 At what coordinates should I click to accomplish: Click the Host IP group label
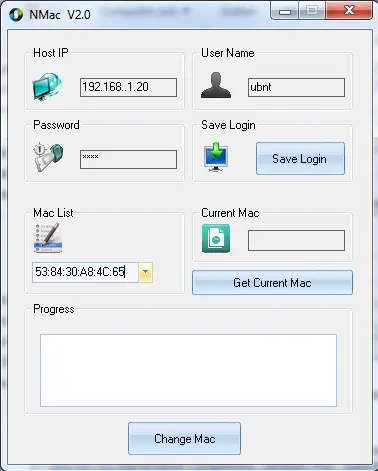coord(51,53)
